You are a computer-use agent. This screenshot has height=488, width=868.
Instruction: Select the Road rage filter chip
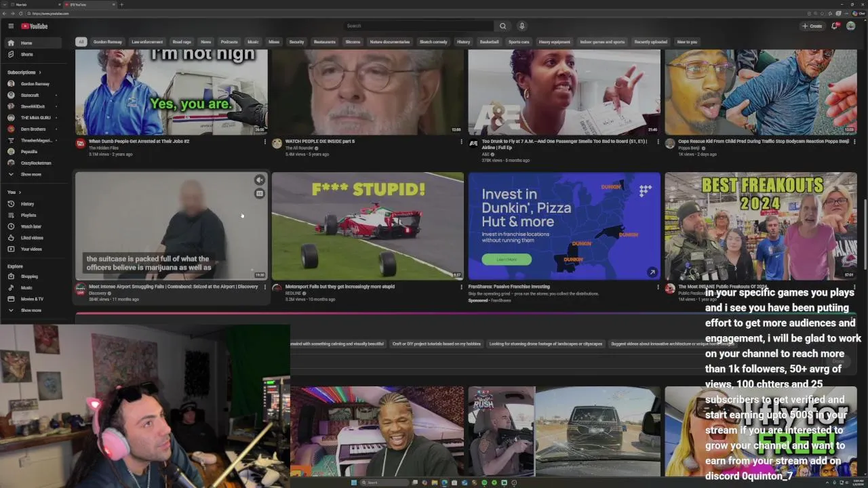pyautogui.click(x=182, y=42)
